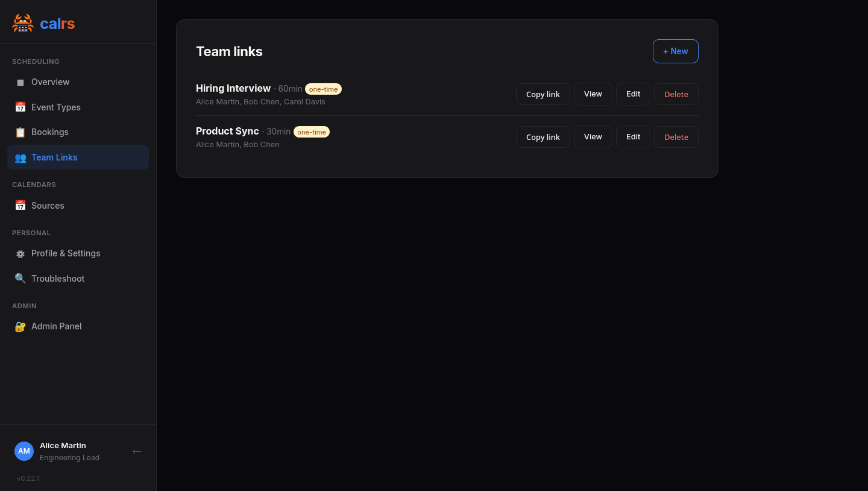Click the Overview square icon in sidebar
Screen dimensions: 868x491
[x=20, y=83]
